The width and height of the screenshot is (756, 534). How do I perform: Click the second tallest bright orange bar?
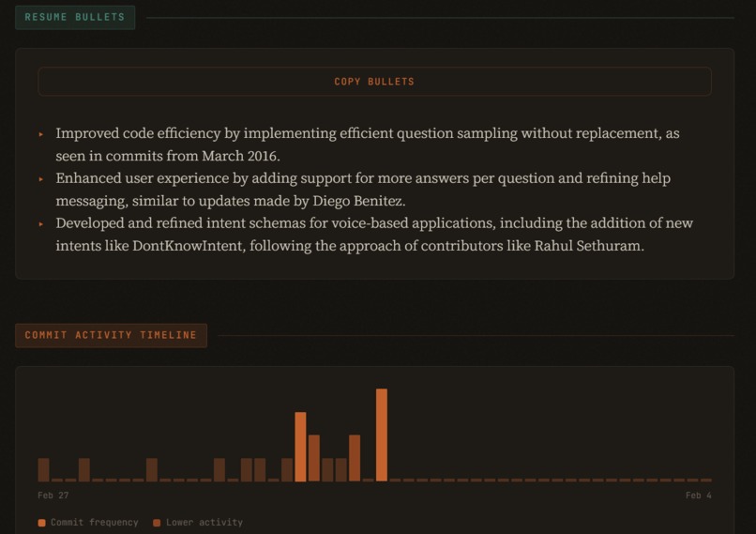click(300, 447)
